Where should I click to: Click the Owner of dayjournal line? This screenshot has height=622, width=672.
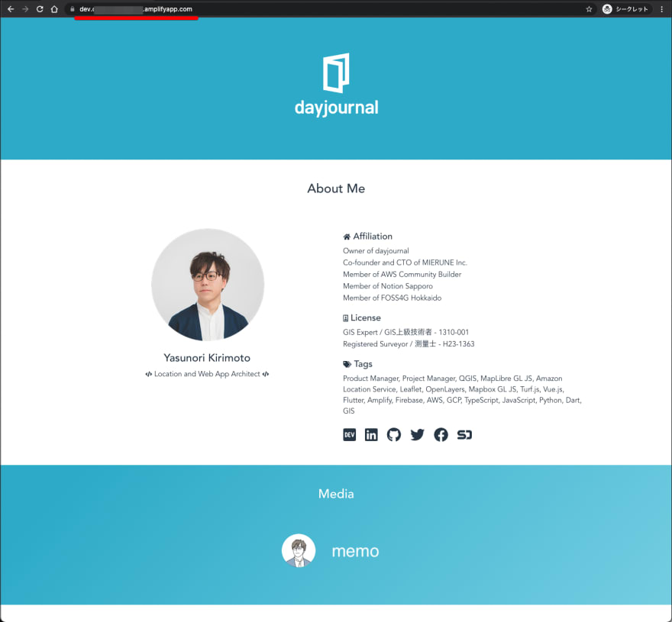tap(376, 250)
